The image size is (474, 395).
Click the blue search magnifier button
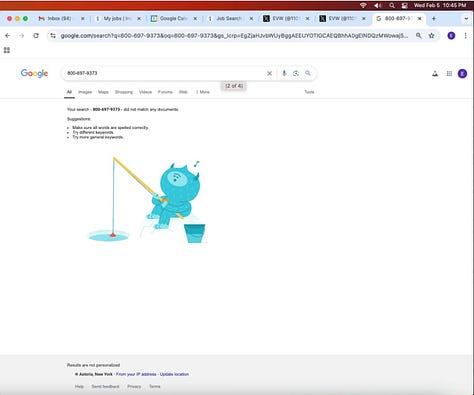tap(308, 73)
